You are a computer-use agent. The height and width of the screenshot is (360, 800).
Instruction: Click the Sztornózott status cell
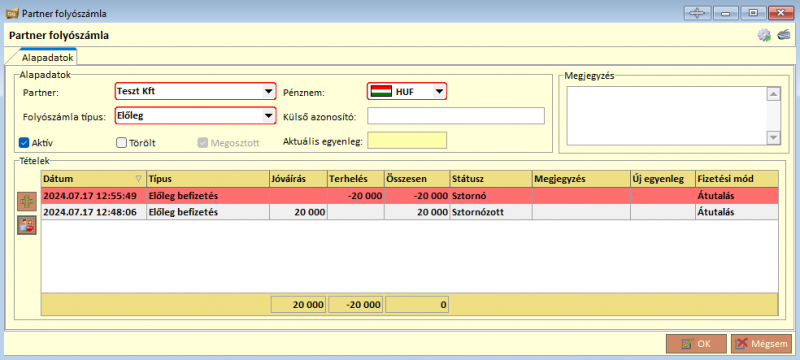(491, 212)
